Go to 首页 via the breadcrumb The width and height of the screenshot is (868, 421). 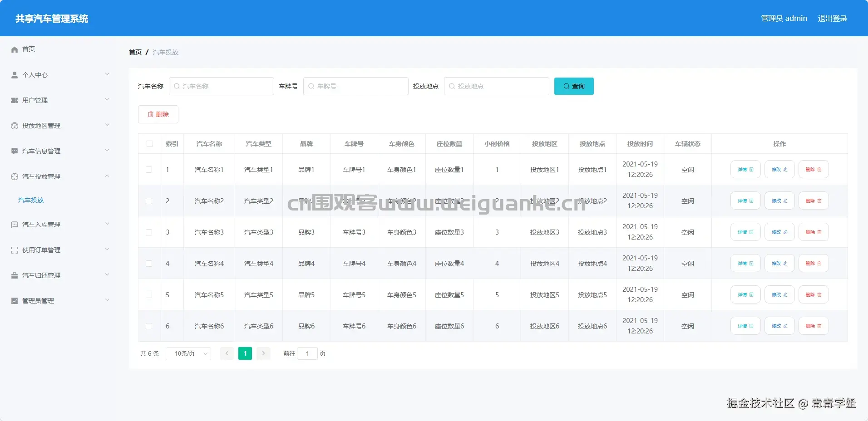[135, 52]
